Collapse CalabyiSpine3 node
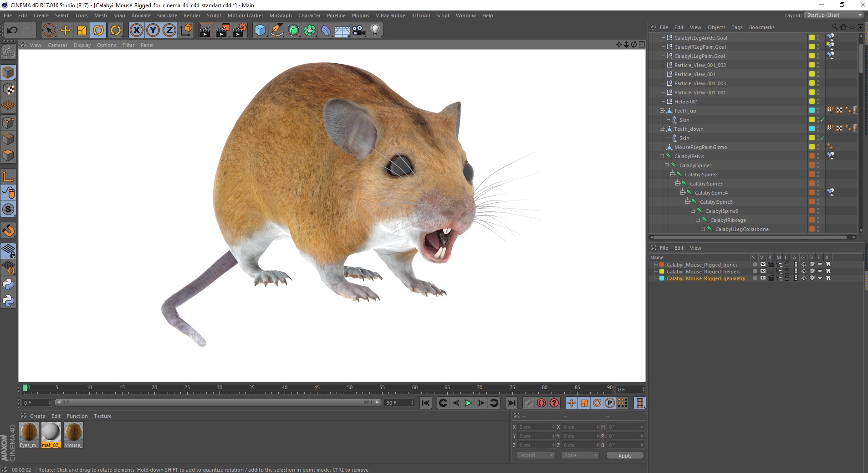Viewport: 868px width, 473px height. point(677,184)
